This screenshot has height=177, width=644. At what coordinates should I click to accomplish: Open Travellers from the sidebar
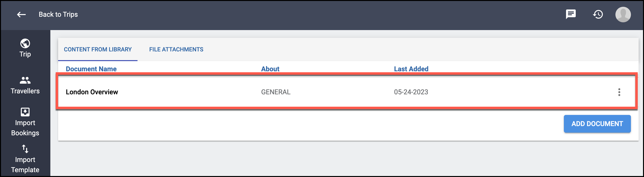tap(25, 85)
